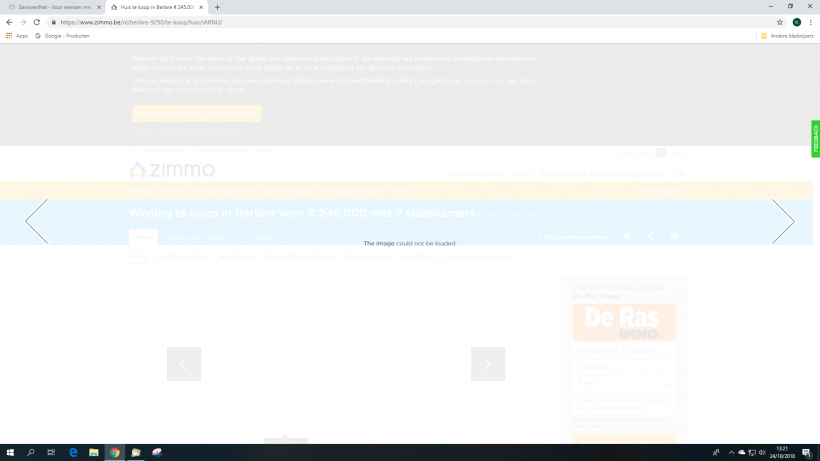Viewport: 820px width, 461px height.
Task: Open the Chrome three-dot menu
Action: point(811,21)
